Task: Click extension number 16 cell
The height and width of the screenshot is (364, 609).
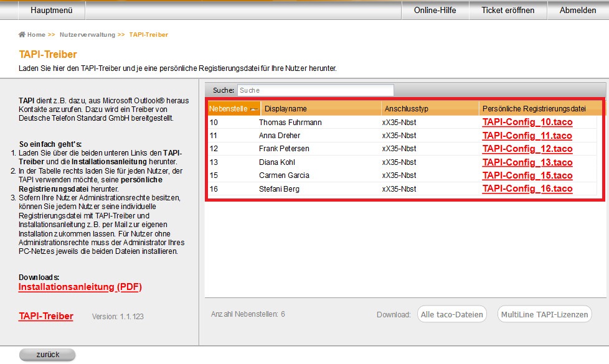Action: [214, 189]
